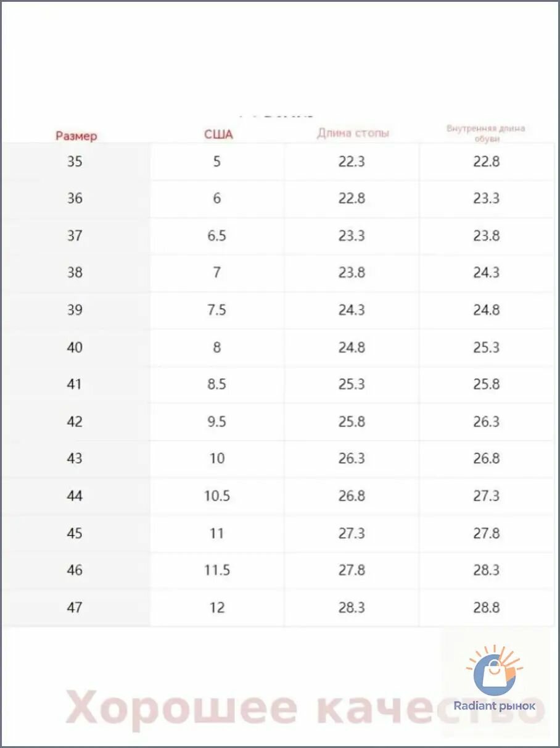Select size 47 row label
Viewport: 560px width, 748px height.
pos(75,607)
